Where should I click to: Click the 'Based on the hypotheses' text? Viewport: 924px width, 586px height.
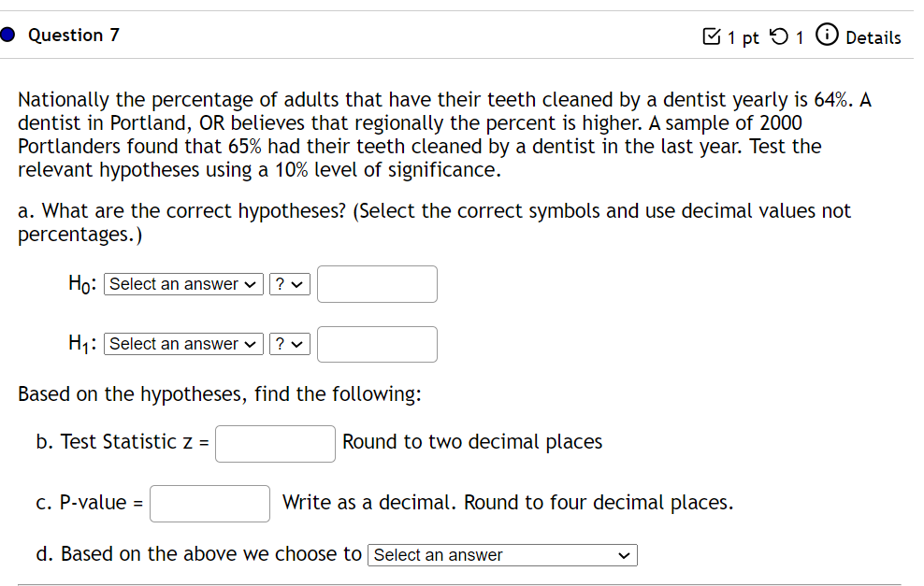pos(220,393)
